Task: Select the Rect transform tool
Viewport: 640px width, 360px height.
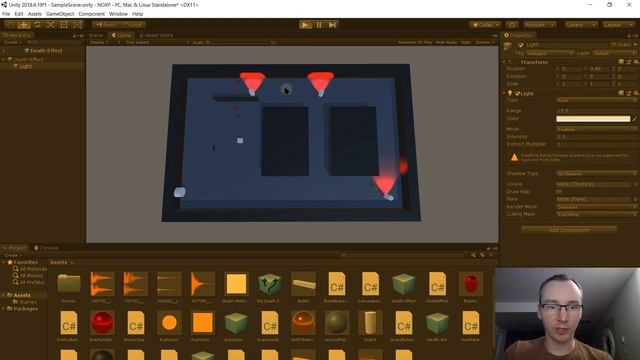Action: pos(64,25)
